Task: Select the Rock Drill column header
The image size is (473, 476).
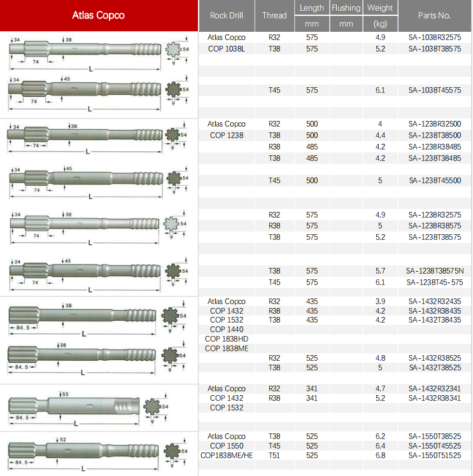Action: pos(227,15)
